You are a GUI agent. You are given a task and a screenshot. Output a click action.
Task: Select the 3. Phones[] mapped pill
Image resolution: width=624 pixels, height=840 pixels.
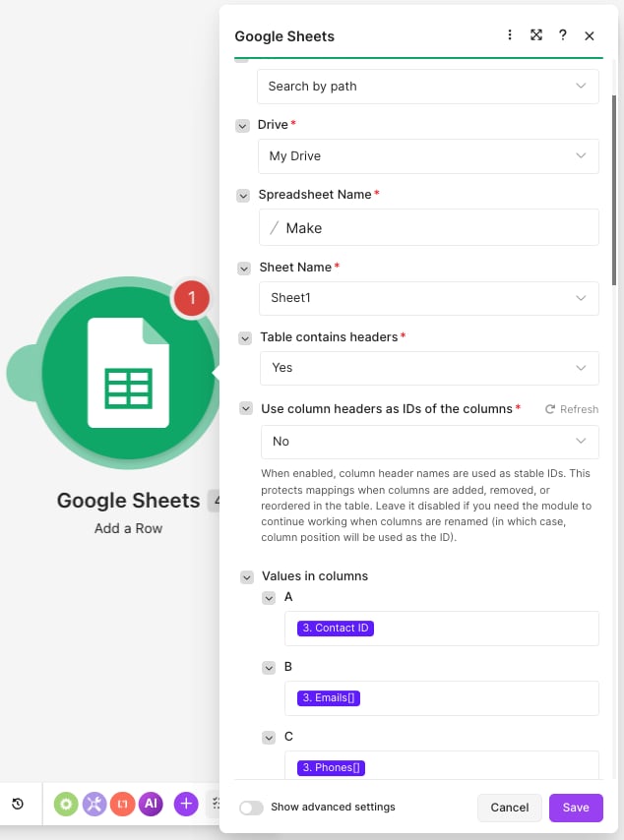click(332, 767)
